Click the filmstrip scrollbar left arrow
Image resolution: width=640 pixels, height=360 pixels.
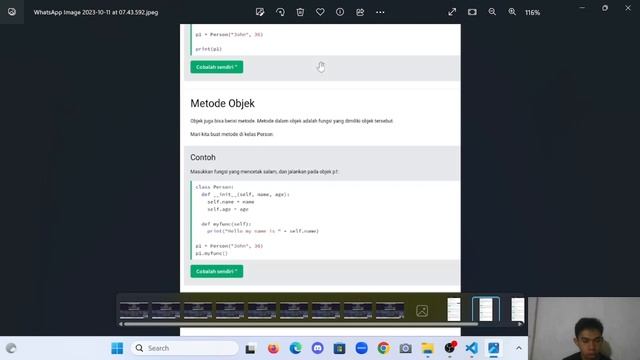tap(121, 324)
